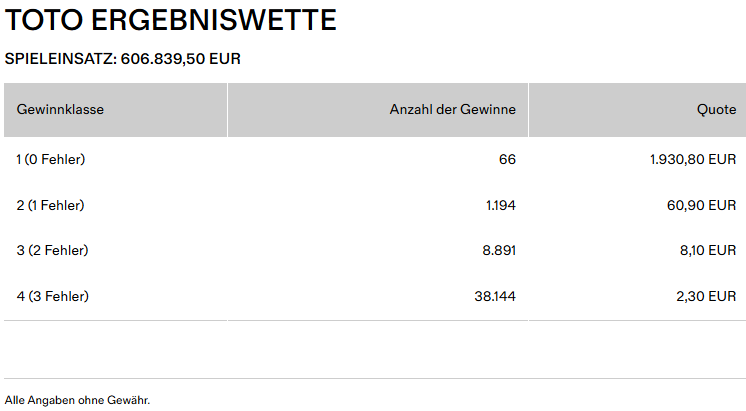Select the 4 (3 Fehler) row
The width and height of the screenshot is (746, 411).
(x=52, y=296)
